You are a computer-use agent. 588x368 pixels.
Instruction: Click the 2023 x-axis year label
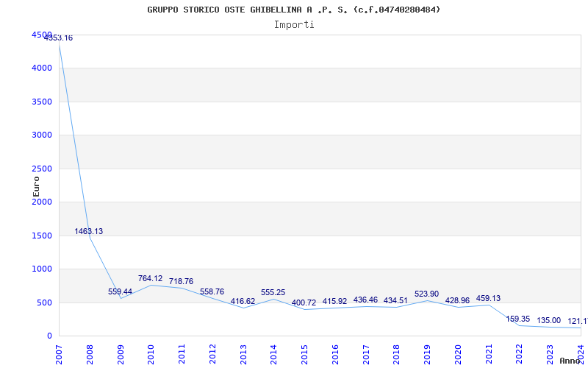[550, 354]
